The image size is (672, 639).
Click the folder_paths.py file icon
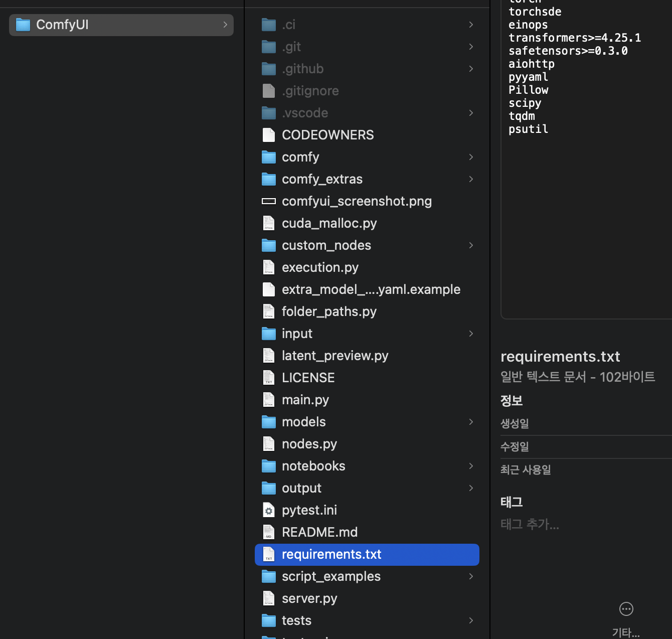269,311
